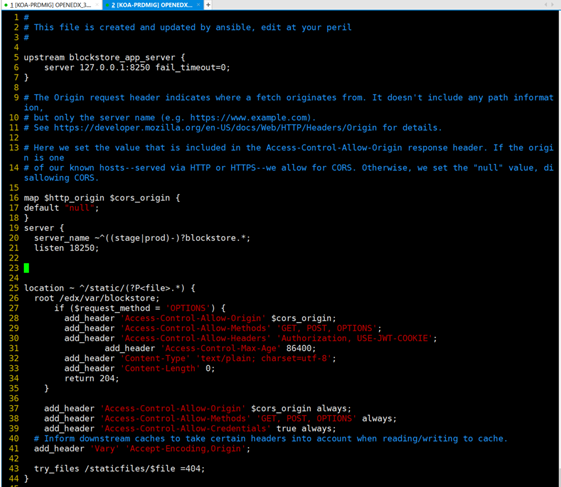
Task: Click line 29 Access-Control-Allow-Methods add_header
Action: pyautogui.click(x=223, y=328)
